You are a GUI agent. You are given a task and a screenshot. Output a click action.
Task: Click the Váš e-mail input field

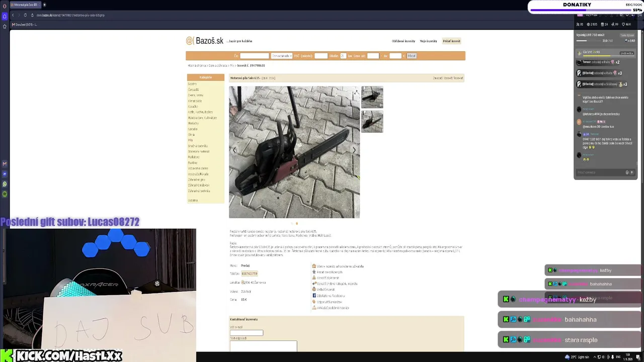247,333
